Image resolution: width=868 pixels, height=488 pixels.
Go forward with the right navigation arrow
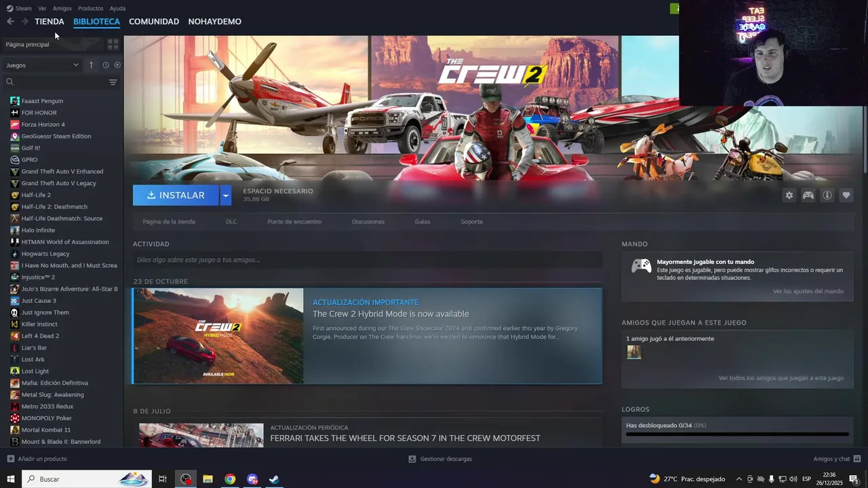click(24, 22)
